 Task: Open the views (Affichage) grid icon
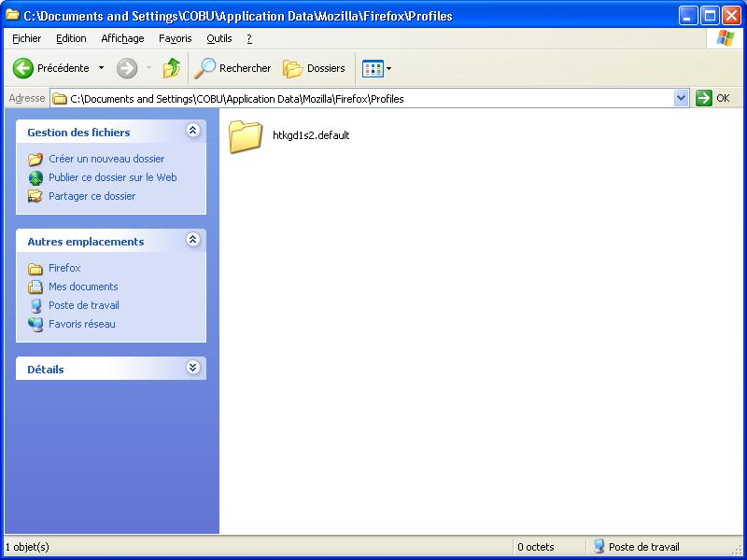373,68
